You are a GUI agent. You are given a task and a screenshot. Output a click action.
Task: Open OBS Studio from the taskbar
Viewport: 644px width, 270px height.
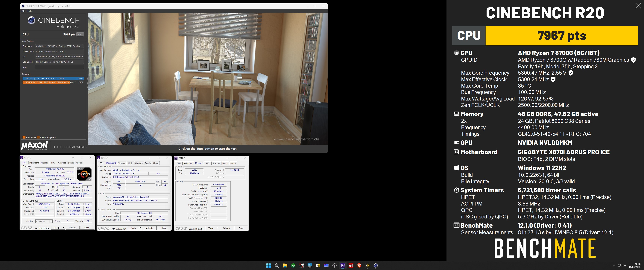(x=335, y=265)
